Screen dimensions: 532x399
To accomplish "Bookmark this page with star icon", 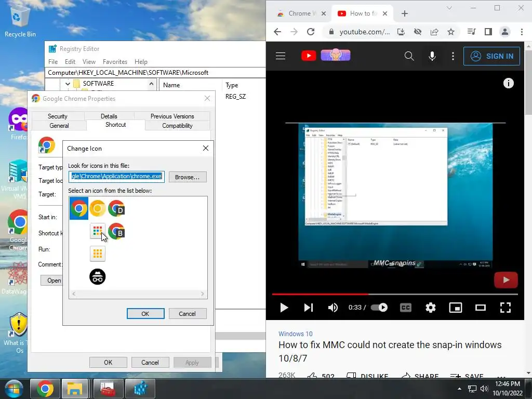I will tap(450, 32).
